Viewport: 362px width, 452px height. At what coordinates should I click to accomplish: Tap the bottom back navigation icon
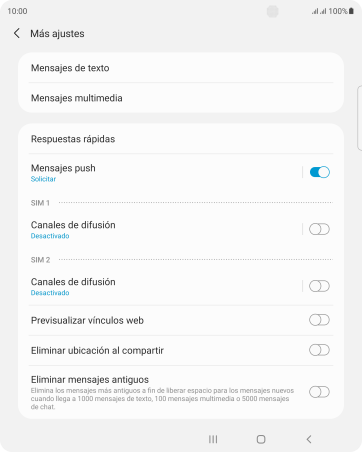coord(309,439)
